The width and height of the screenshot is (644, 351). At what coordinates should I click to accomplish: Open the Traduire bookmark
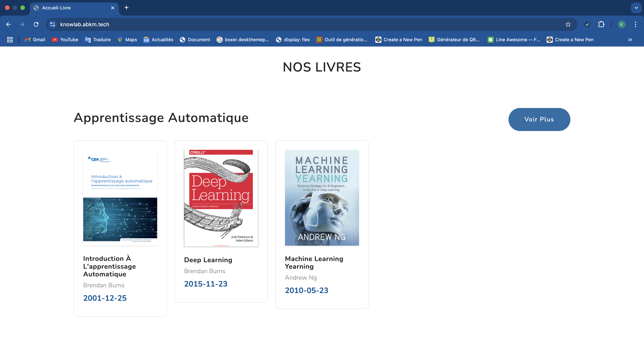click(98, 40)
